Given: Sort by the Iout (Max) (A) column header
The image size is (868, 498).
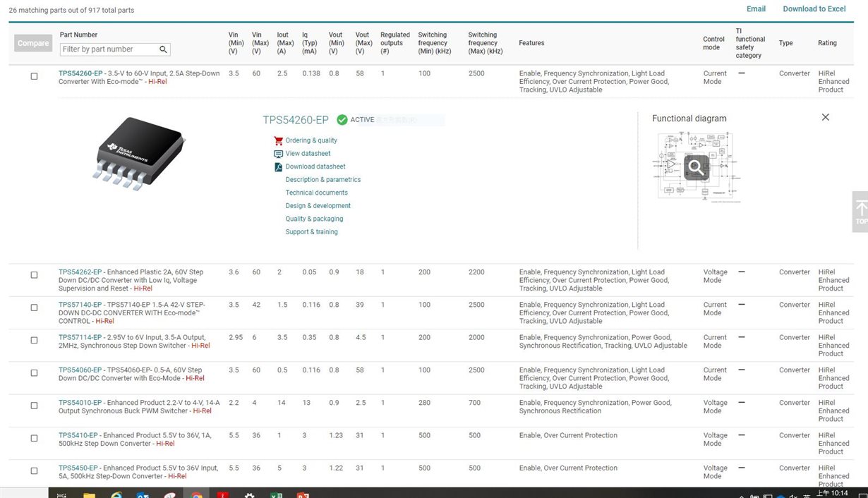Looking at the screenshot, I should [286, 43].
